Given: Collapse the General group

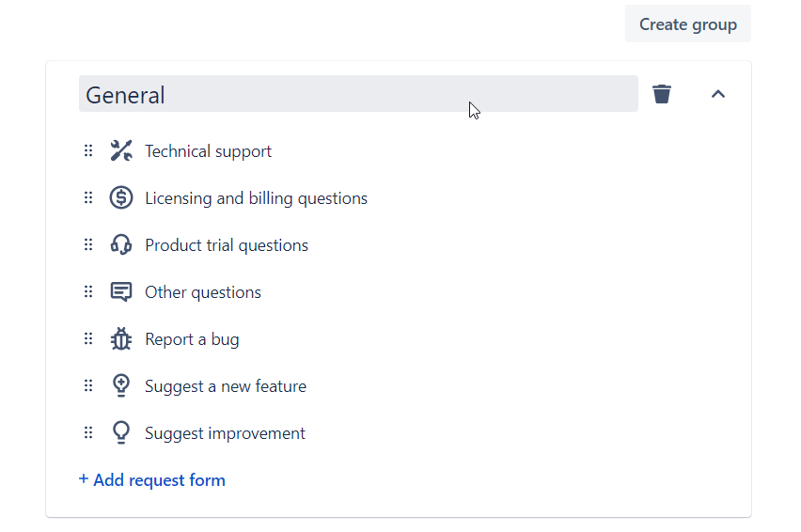Looking at the screenshot, I should 718,94.
